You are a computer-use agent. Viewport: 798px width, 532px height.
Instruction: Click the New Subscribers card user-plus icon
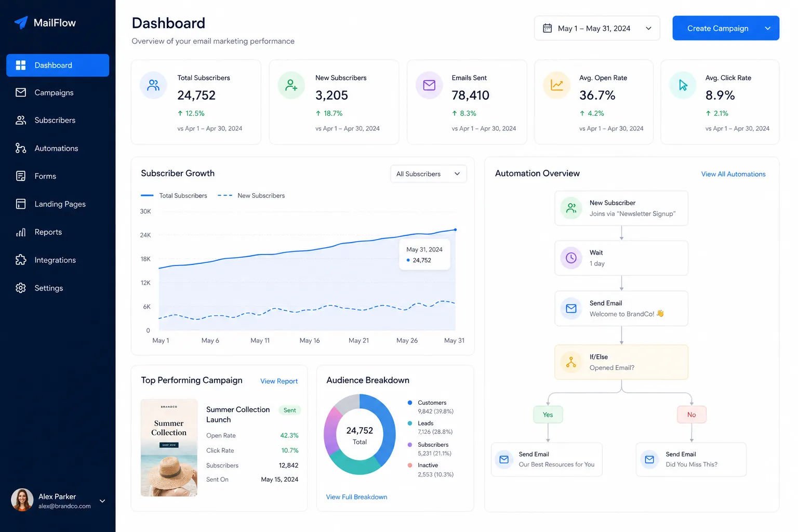[291, 85]
